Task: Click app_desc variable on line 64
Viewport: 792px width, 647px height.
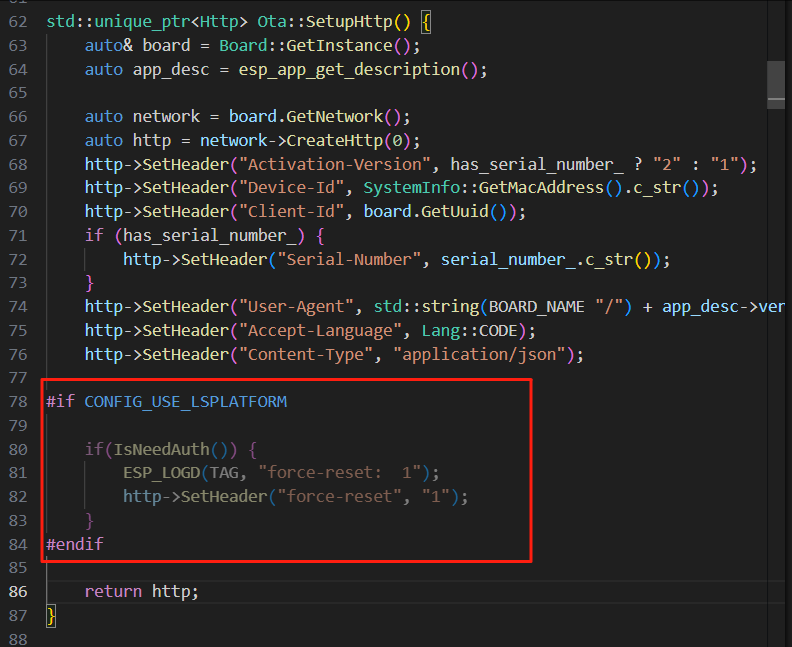Action: (171, 70)
